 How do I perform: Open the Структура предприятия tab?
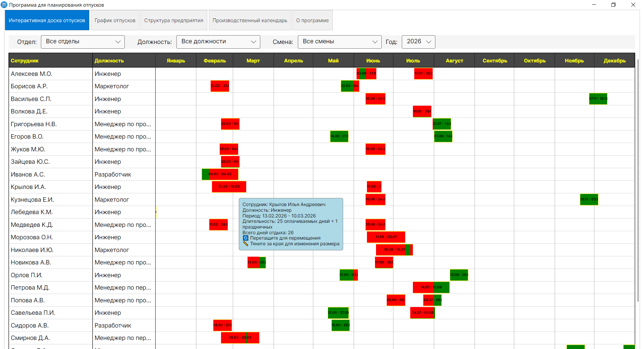(173, 20)
